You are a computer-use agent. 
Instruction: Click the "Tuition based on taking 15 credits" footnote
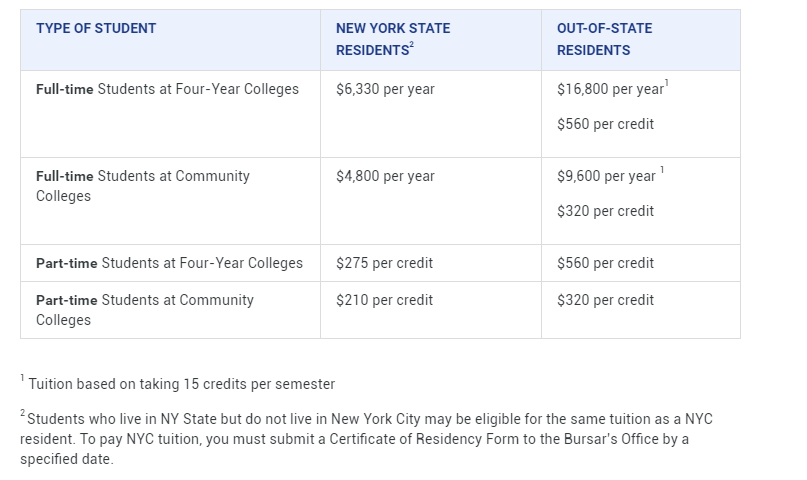[x=182, y=384]
